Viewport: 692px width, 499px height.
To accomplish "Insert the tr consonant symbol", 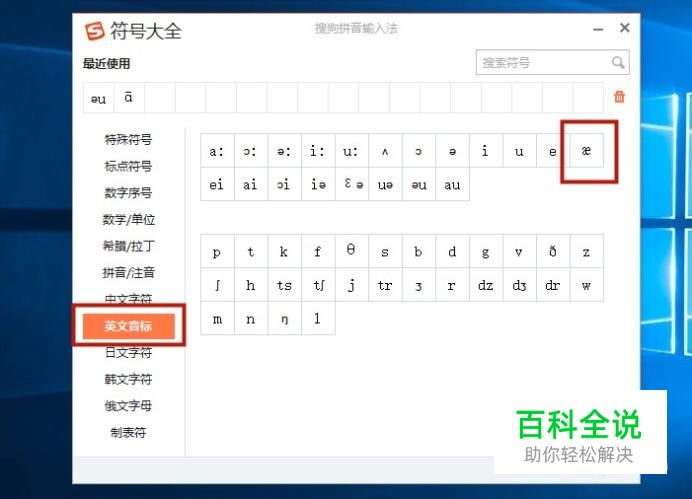I will pos(385,285).
